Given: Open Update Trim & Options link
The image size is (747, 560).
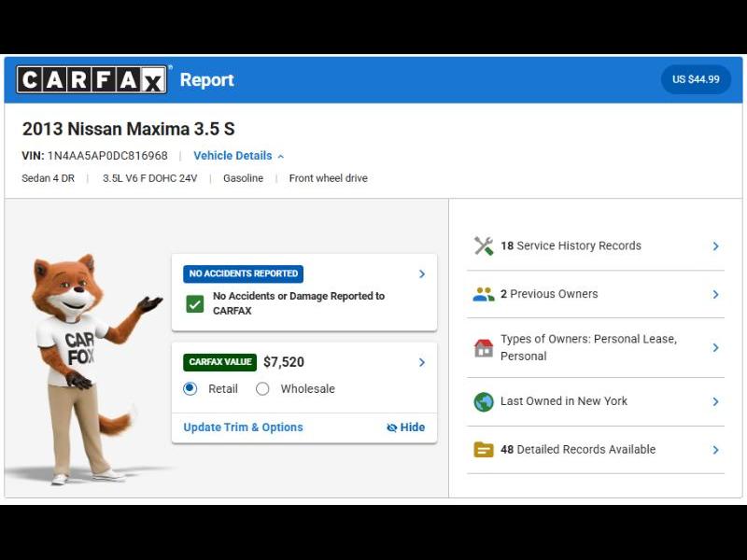Looking at the screenshot, I should [243, 427].
